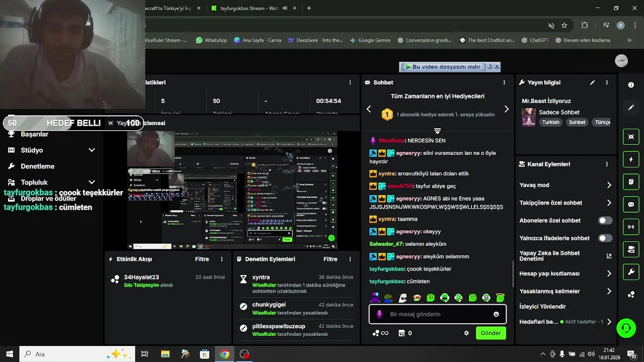Toggle the lightning bolt activity sidebar icon
The image size is (644, 362).
[631, 159]
